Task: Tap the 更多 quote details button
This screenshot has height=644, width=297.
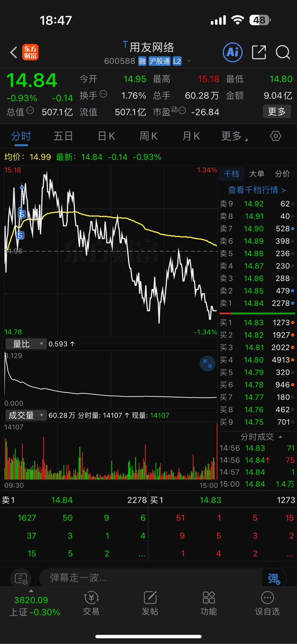Action: 277,111
